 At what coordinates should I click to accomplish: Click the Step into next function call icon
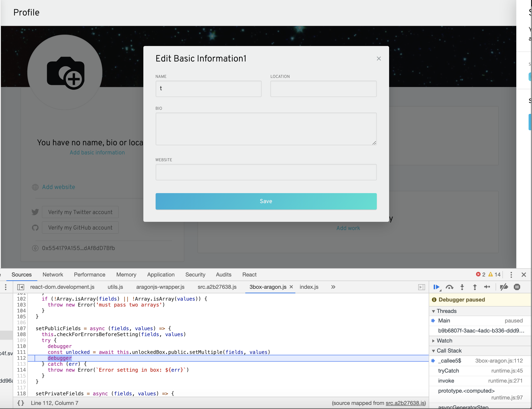tap(462, 287)
